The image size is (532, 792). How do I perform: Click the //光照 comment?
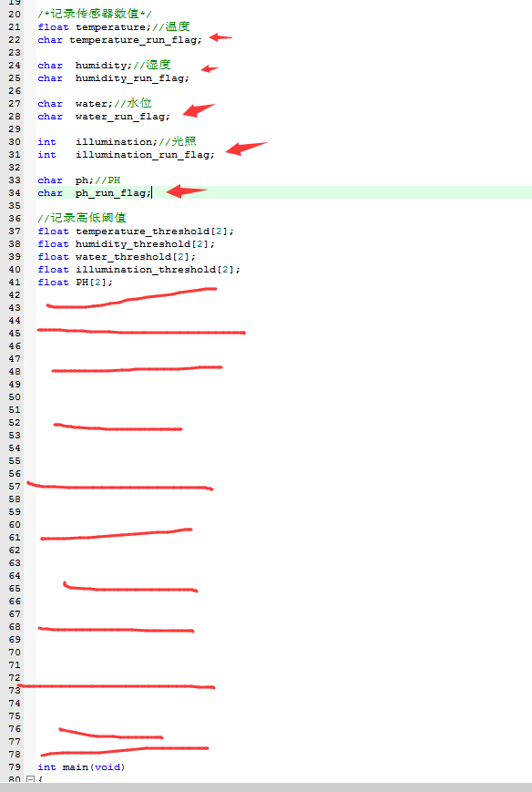[177, 141]
